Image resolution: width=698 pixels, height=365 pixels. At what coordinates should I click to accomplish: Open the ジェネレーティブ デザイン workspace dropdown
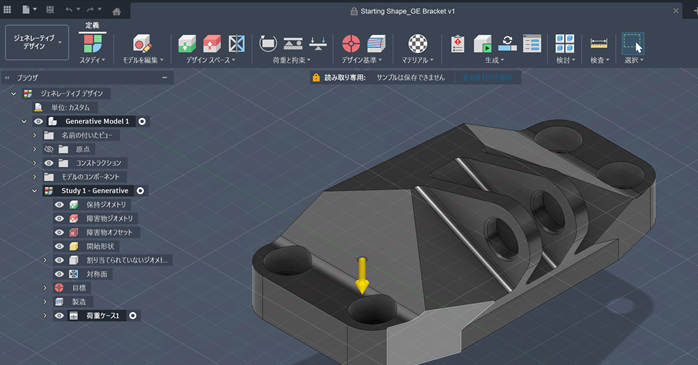(37, 42)
